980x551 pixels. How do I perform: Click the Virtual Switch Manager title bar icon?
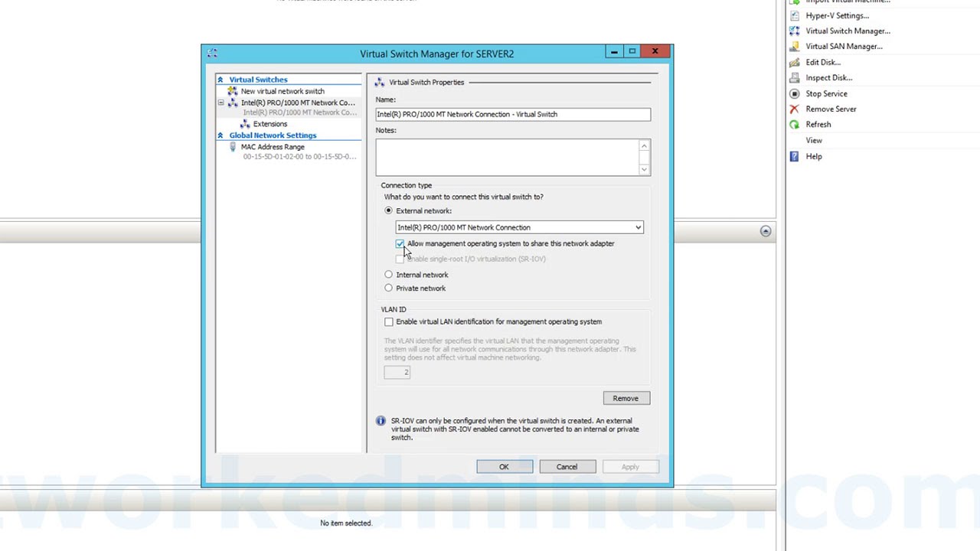pyautogui.click(x=212, y=54)
